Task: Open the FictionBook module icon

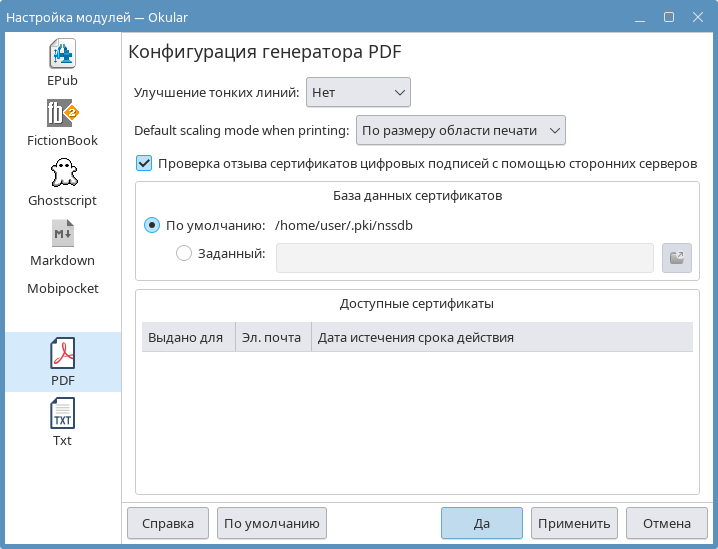Action: pyautogui.click(x=62, y=113)
